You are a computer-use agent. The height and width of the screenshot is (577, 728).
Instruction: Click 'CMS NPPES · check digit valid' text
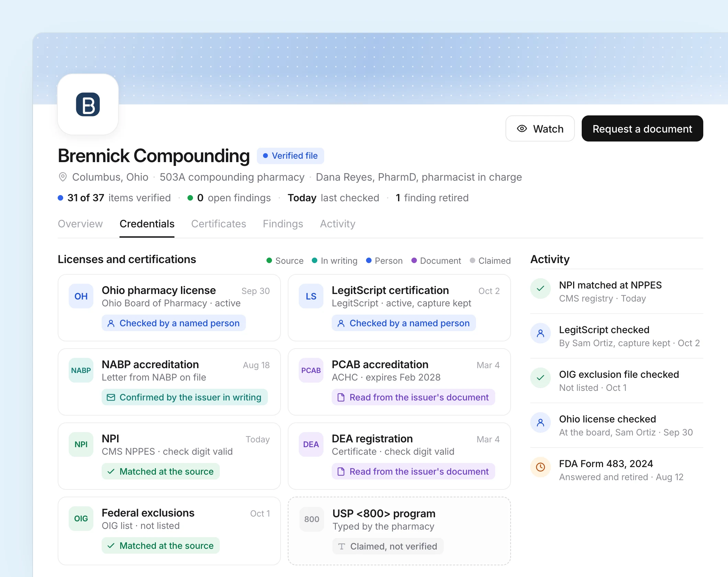pos(167,452)
